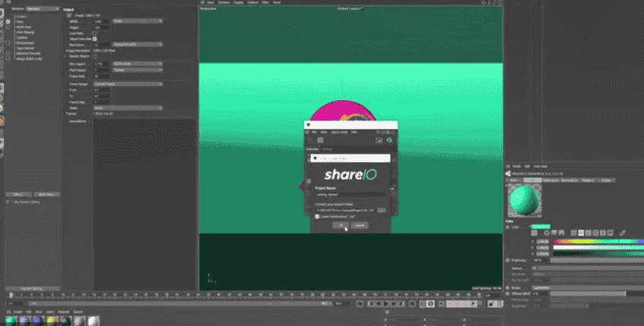Select the first green material thumbnail

point(11,321)
